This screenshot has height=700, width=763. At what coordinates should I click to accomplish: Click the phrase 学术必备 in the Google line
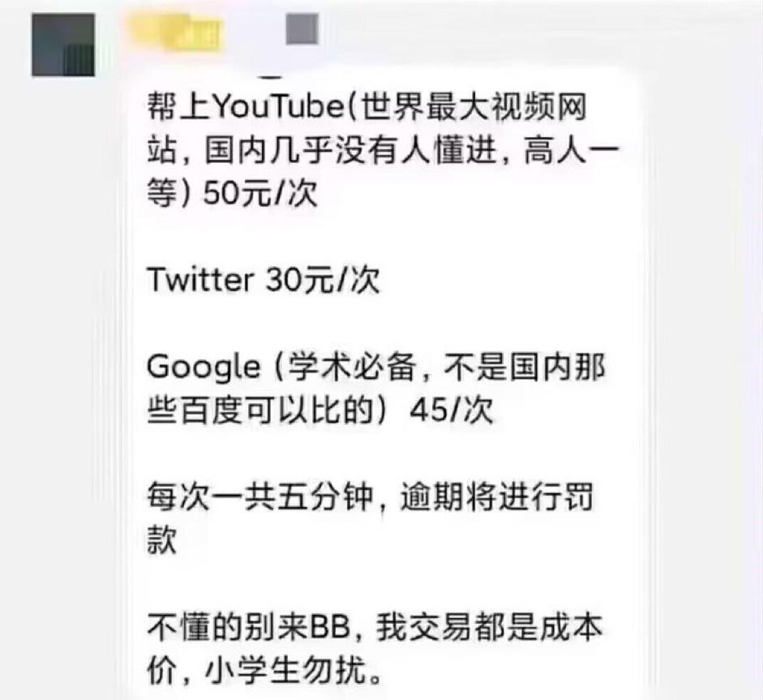point(353,367)
